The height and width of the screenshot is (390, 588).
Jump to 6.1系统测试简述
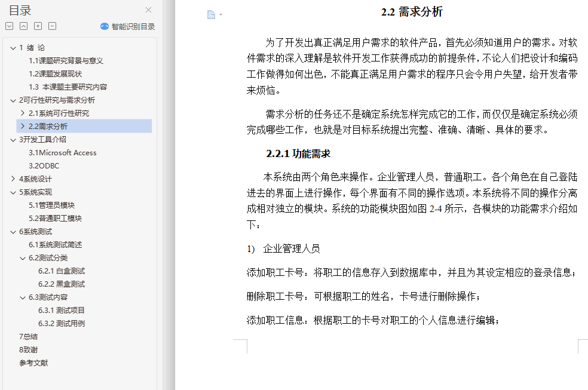(55, 245)
